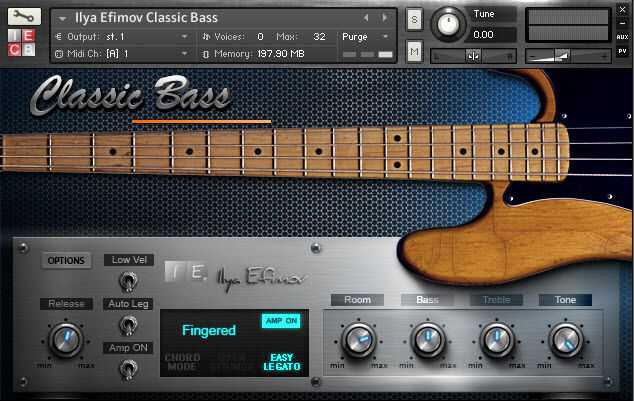
Task: Click the Treble knob
Action: 497,340
